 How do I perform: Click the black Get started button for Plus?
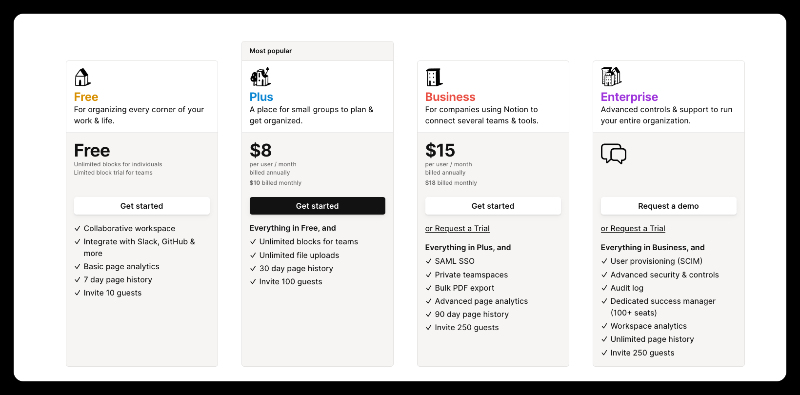point(317,206)
